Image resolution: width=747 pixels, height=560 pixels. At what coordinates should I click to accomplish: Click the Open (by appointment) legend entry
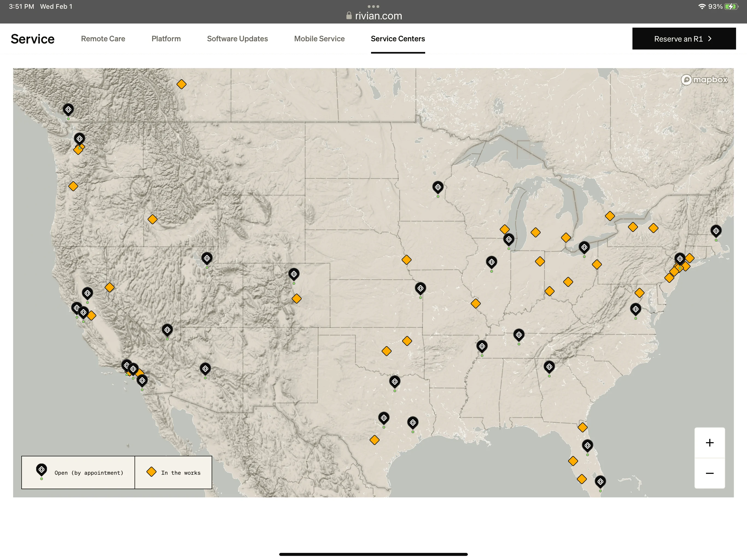tap(78, 472)
